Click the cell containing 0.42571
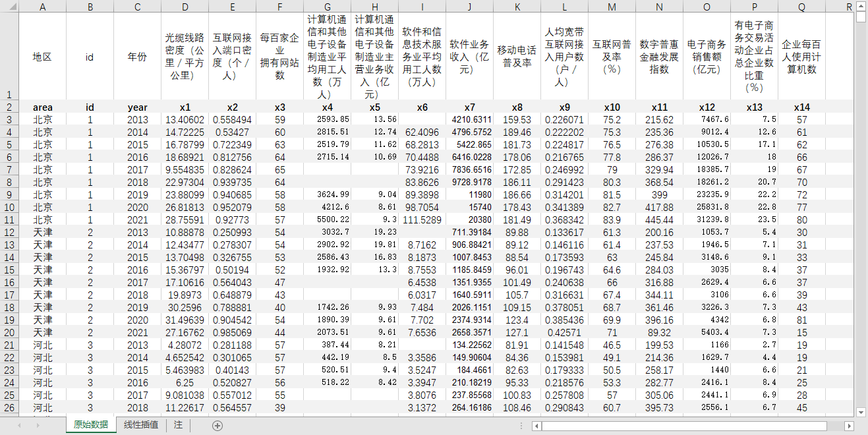Image resolution: width=868 pixels, height=435 pixels. point(565,332)
